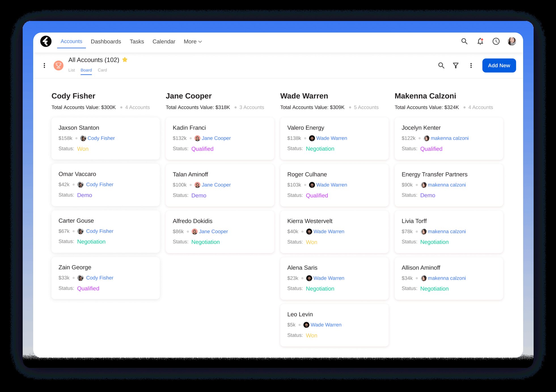The width and height of the screenshot is (556, 392).
Task: Go to the Calendar menu item
Action: (164, 42)
